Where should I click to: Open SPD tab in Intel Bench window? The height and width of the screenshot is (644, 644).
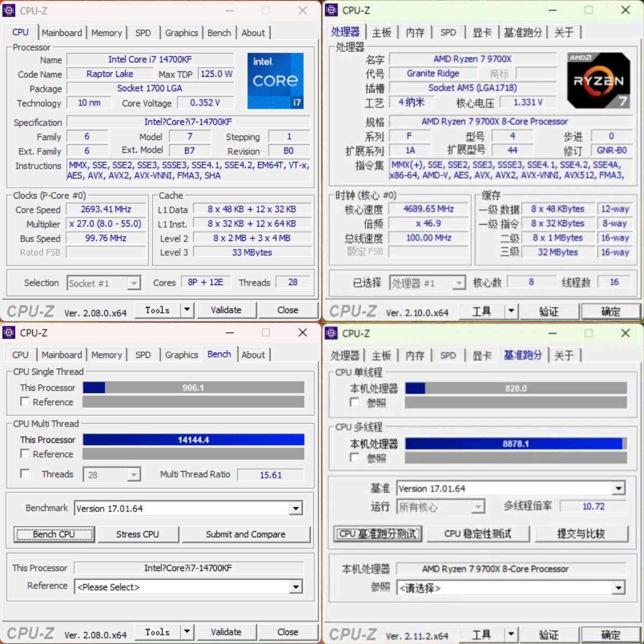pyautogui.click(x=143, y=355)
